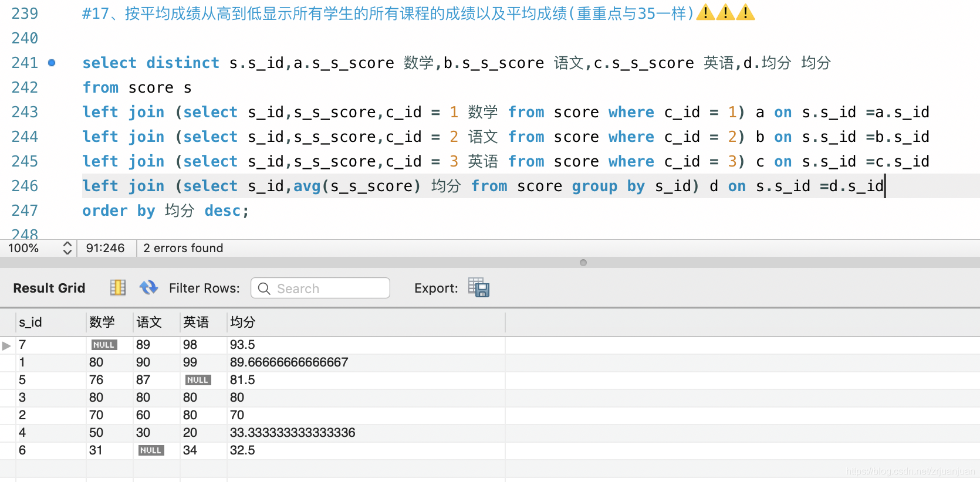Click the comment line starting with #17

coord(418,13)
